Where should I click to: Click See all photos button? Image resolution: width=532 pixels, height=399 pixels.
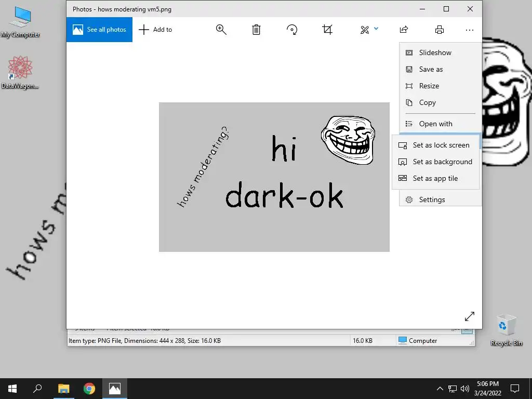[99, 30]
